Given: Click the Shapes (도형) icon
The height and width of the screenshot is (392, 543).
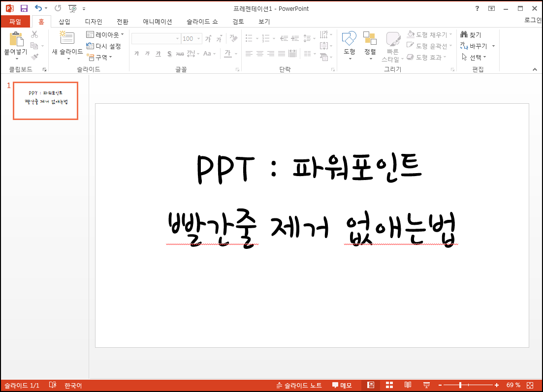Looking at the screenshot, I should pyautogui.click(x=349, y=38).
